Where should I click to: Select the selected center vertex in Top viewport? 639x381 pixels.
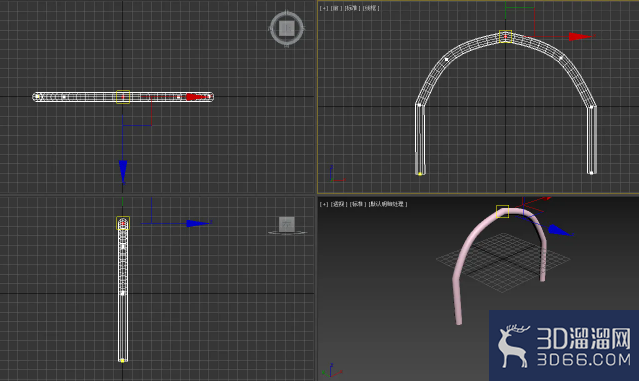(123, 97)
